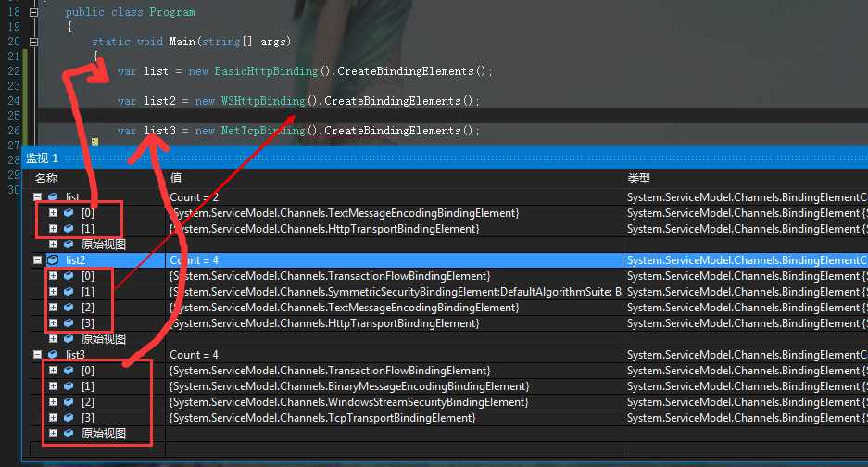Expand list3 item [1] BinaryMessageEncodingBindingElement
868x467 pixels.
53,386
